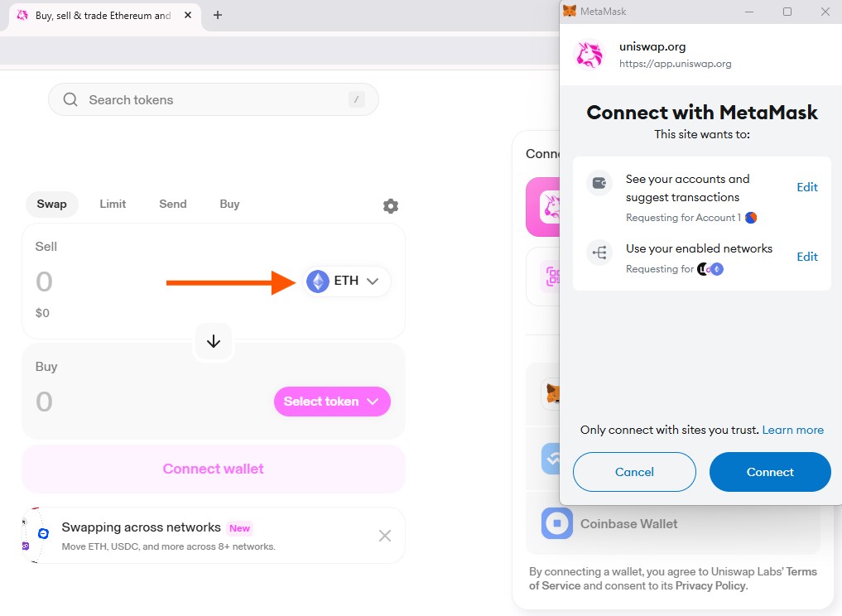This screenshot has width=842, height=616.
Task: Click the pink Connect wallet button
Action: (x=214, y=469)
